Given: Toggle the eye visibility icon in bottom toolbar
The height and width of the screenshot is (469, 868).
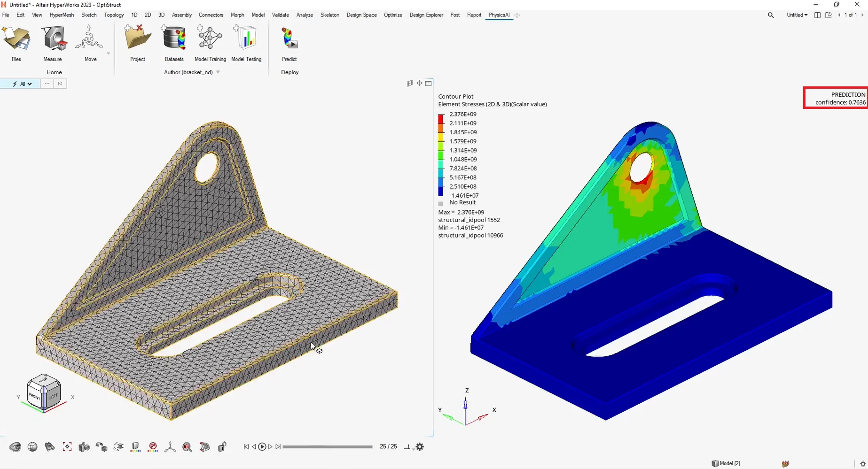Looking at the screenshot, I should tap(15, 447).
